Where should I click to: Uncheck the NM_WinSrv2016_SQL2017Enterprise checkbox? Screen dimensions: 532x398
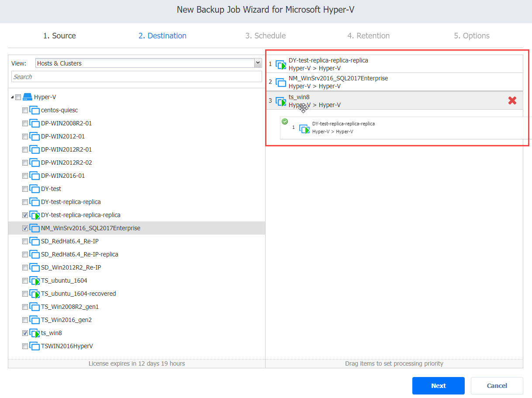25,228
